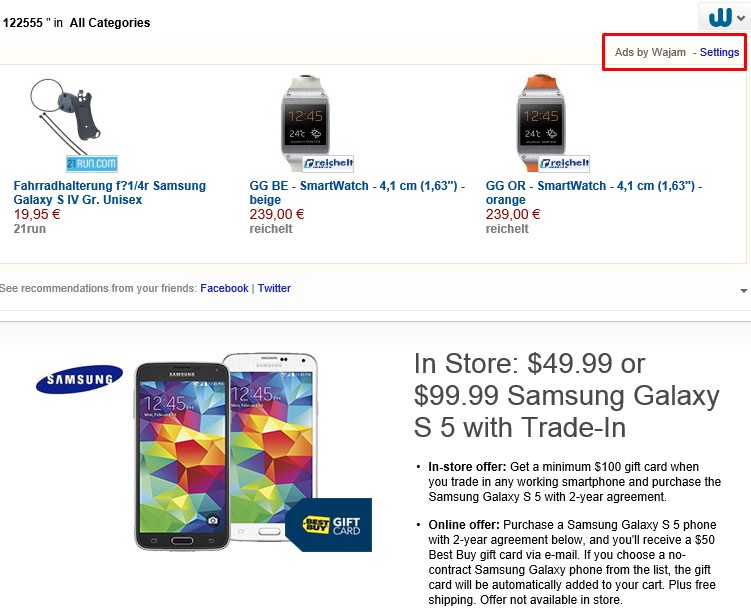Open the GG BE SmartWatch beige listing
Image resolution: width=751 pixels, height=608 pixels.
tap(356, 192)
